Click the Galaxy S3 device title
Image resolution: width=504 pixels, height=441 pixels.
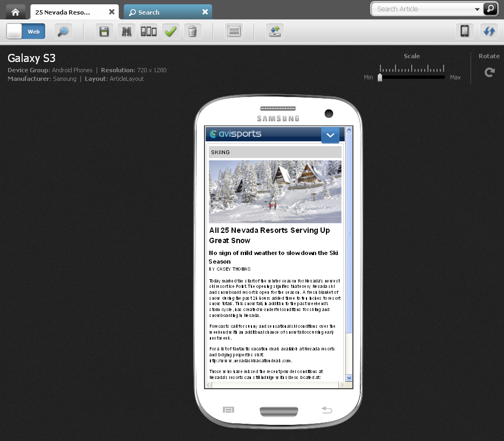pyautogui.click(x=31, y=58)
